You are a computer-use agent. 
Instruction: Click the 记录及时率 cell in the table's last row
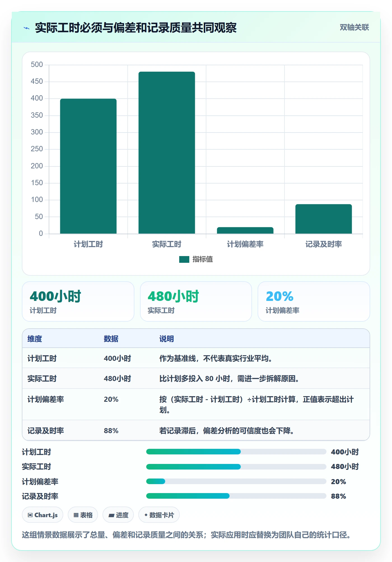[46, 431]
